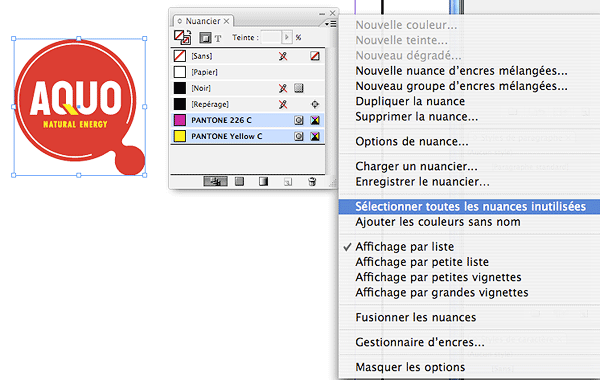
Task: Choose Sélectionner toutes les nuances inutilisées
Action: (x=470, y=207)
